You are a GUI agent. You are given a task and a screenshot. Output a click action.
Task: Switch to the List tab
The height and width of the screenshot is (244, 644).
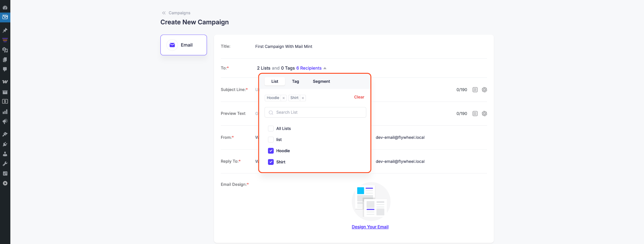tap(275, 81)
